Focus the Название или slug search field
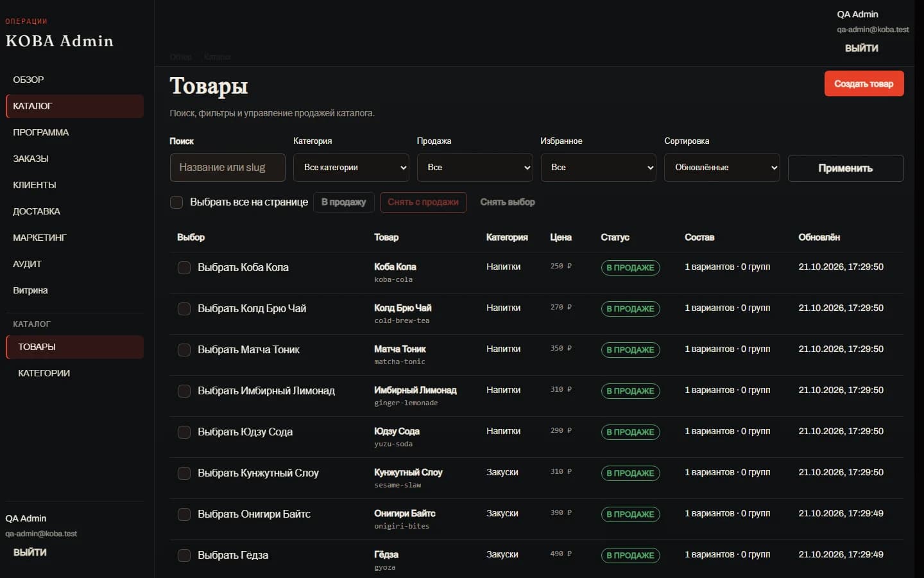The height and width of the screenshot is (578, 924). pos(227,168)
